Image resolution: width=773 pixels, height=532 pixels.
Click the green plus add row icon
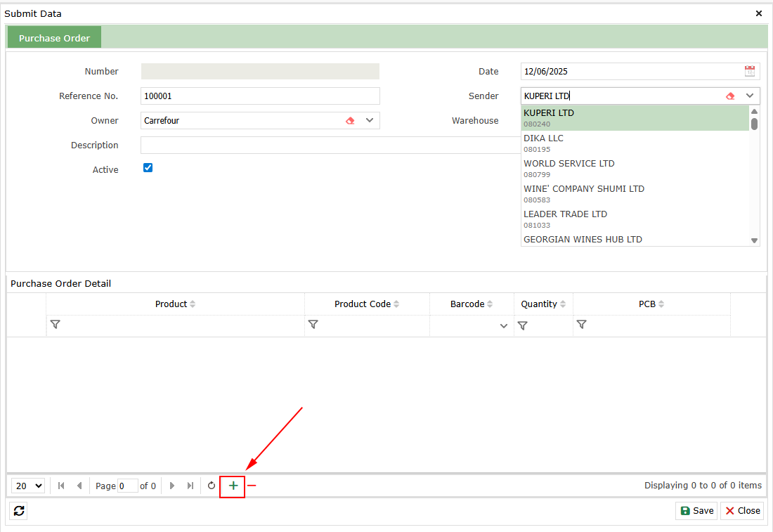(233, 486)
